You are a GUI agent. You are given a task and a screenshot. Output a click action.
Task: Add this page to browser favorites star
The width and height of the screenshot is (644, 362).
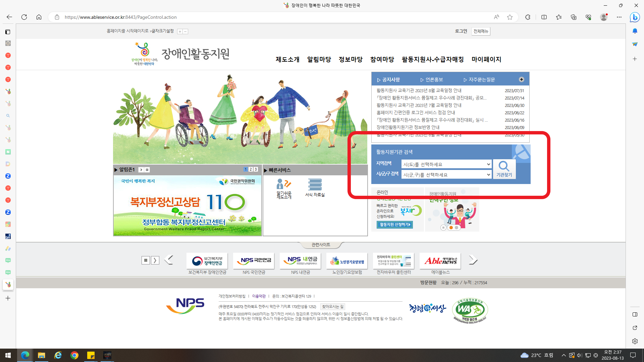[x=510, y=17]
